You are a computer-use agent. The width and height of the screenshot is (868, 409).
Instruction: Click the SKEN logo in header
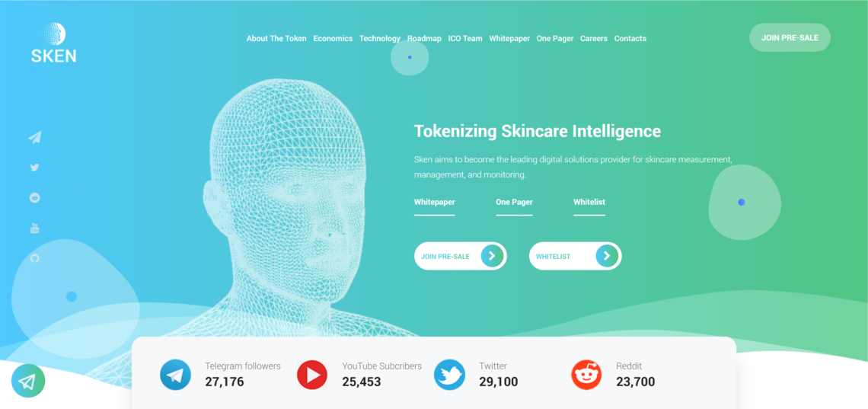click(54, 43)
